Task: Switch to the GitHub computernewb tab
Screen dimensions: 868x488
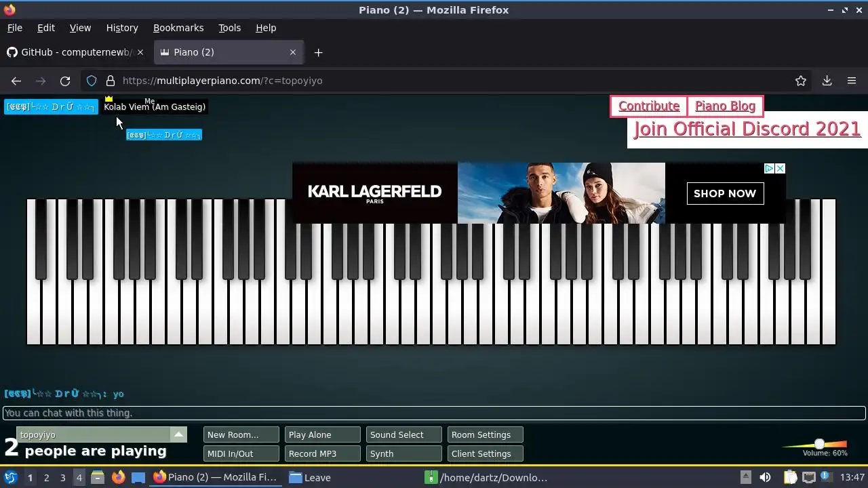Action: coord(77,52)
